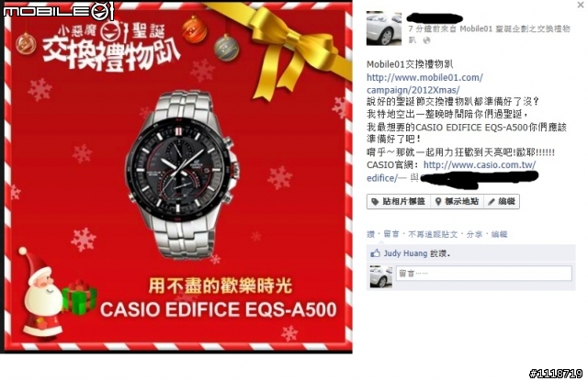The image size is (588, 381).
Task: Click the location pin icon in 標示地點
Action: (x=437, y=202)
